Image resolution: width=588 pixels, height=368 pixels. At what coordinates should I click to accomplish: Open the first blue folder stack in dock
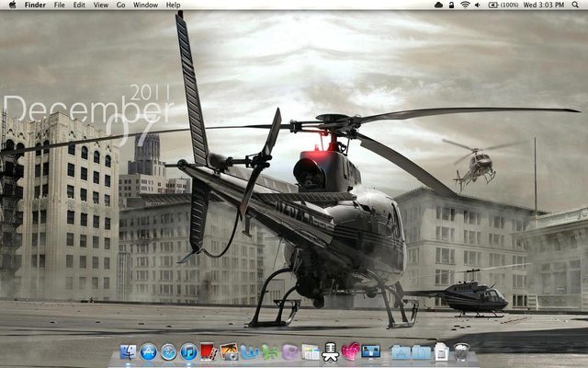[x=401, y=352]
